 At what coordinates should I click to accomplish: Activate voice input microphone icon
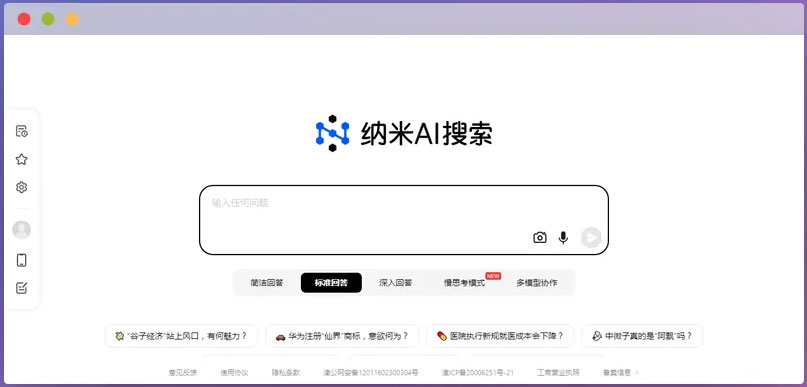click(564, 237)
